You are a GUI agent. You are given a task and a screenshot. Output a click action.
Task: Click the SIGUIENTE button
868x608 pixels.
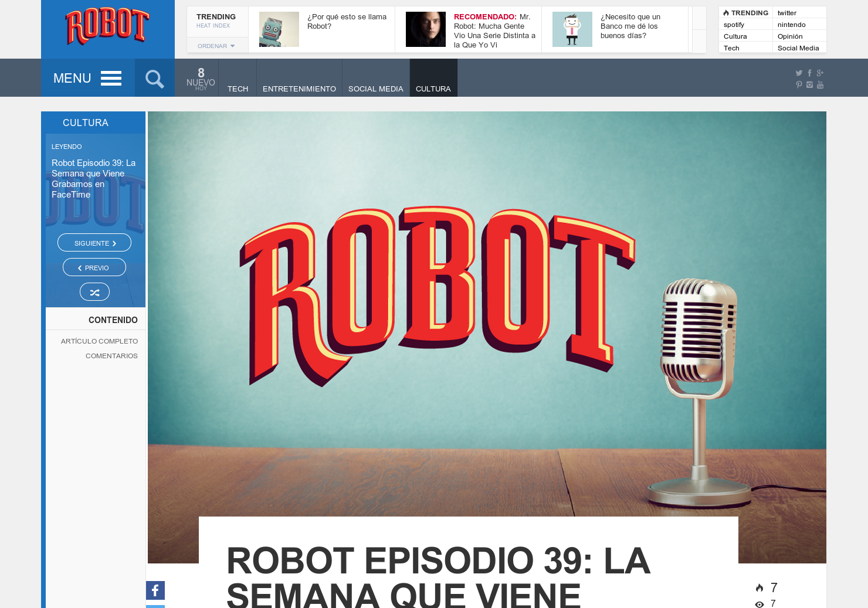coord(94,242)
